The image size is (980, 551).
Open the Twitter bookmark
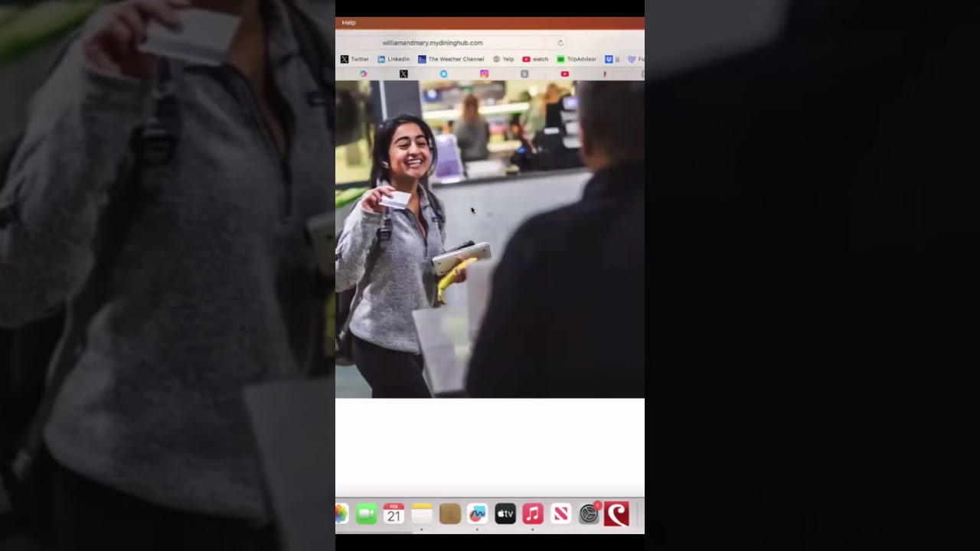pyautogui.click(x=354, y=59)
